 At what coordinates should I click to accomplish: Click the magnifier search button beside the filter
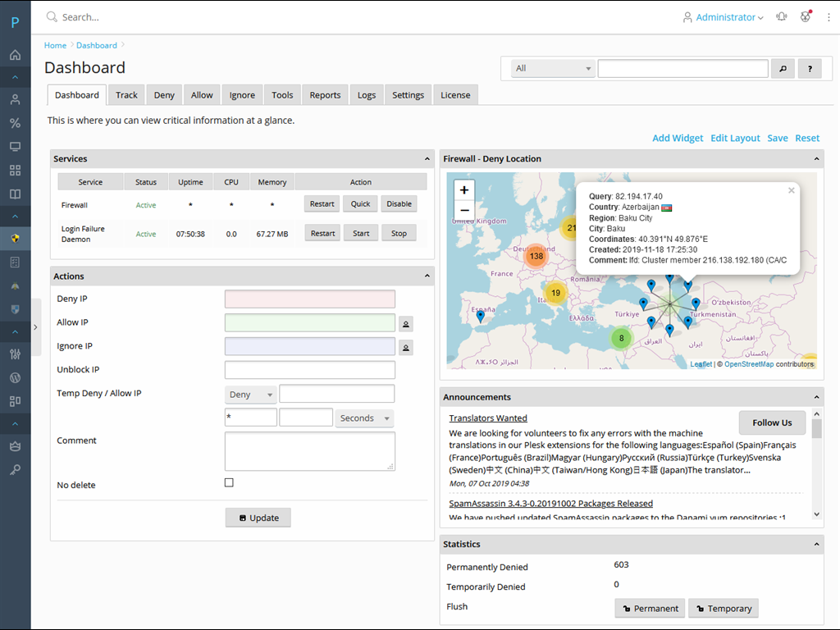pos(782,69)
